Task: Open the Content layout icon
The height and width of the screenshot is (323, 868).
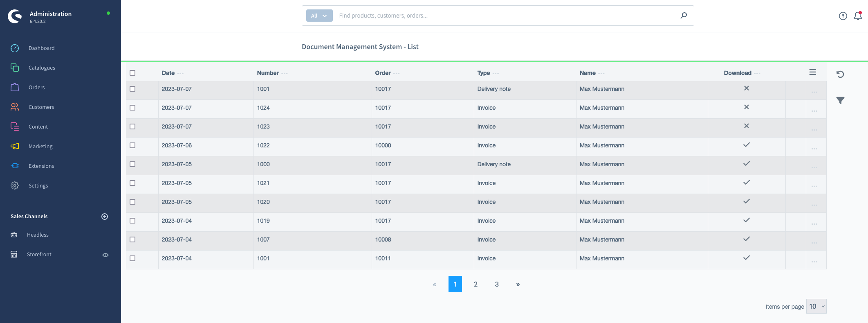Action: coord(15,126)
